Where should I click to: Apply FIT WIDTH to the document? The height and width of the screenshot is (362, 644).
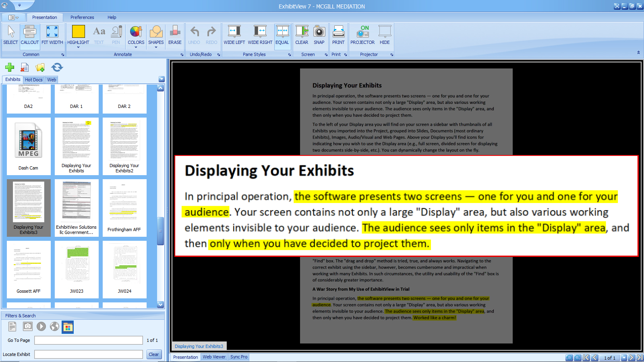52,35
